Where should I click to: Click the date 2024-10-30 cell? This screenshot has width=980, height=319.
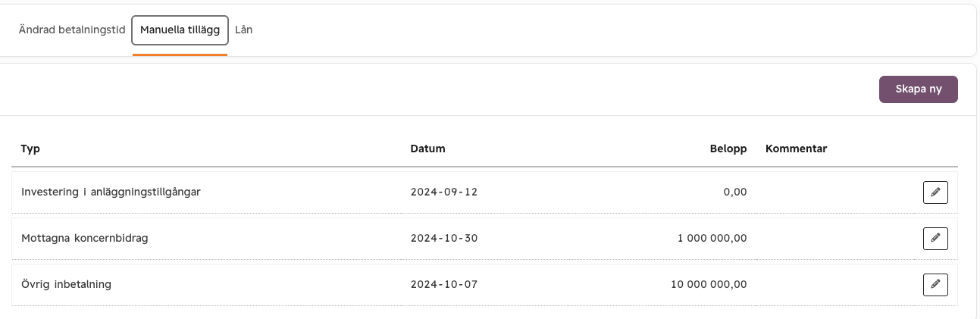point(444,239)
